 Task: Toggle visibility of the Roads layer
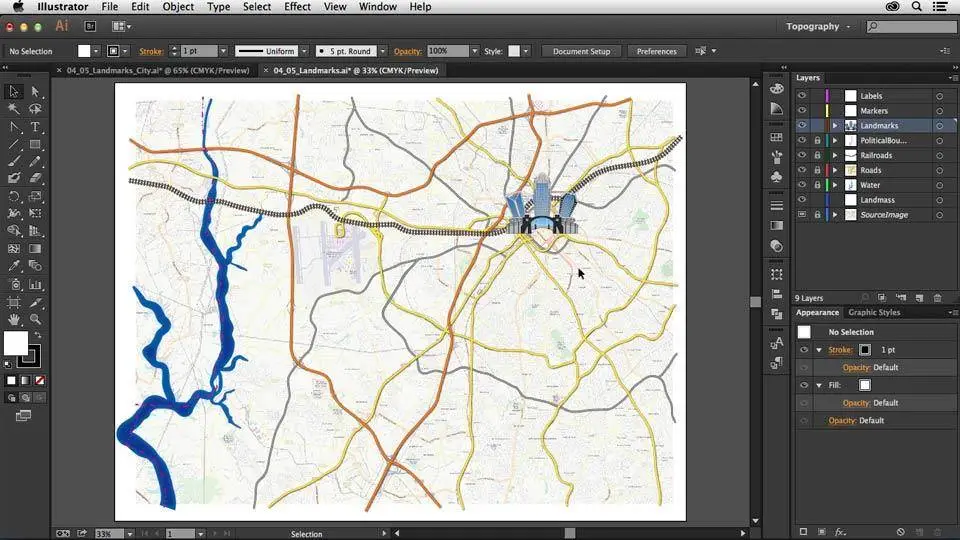802,170
